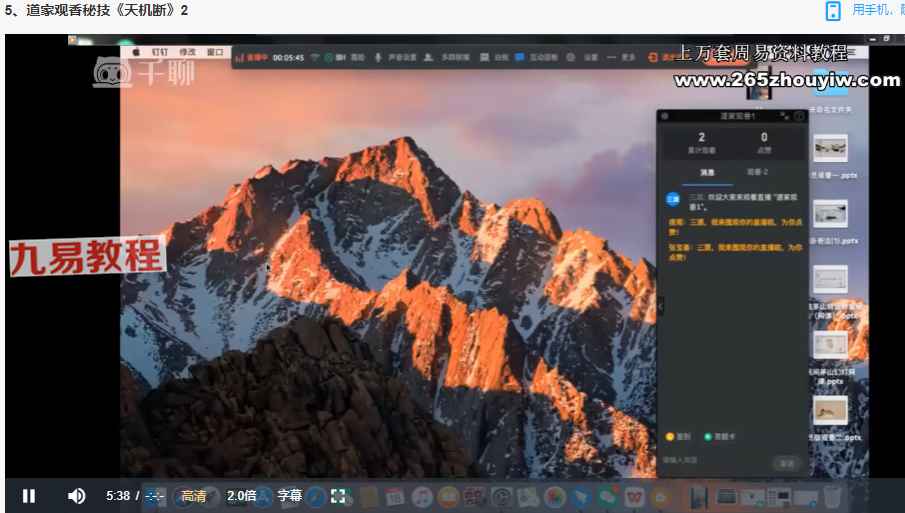Select the desktop file ending 二.pptx

(831, 410)
